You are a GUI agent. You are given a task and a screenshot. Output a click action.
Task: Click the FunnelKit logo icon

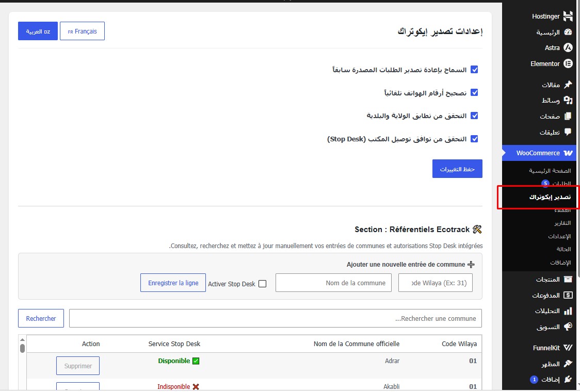(x=568, y=348)
